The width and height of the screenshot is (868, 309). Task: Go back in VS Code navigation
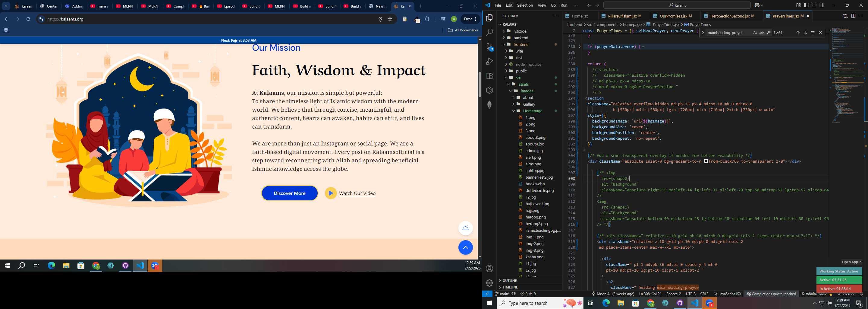coord(589,5)
